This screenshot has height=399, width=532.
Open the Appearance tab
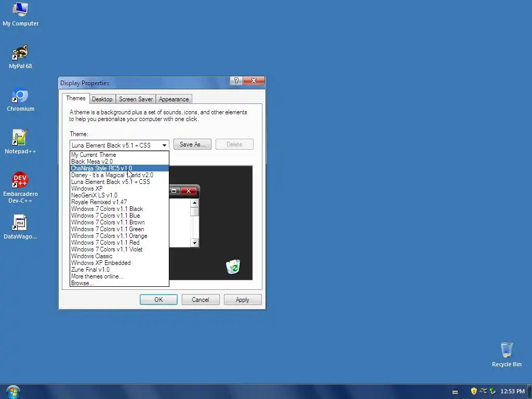[174, 99]
